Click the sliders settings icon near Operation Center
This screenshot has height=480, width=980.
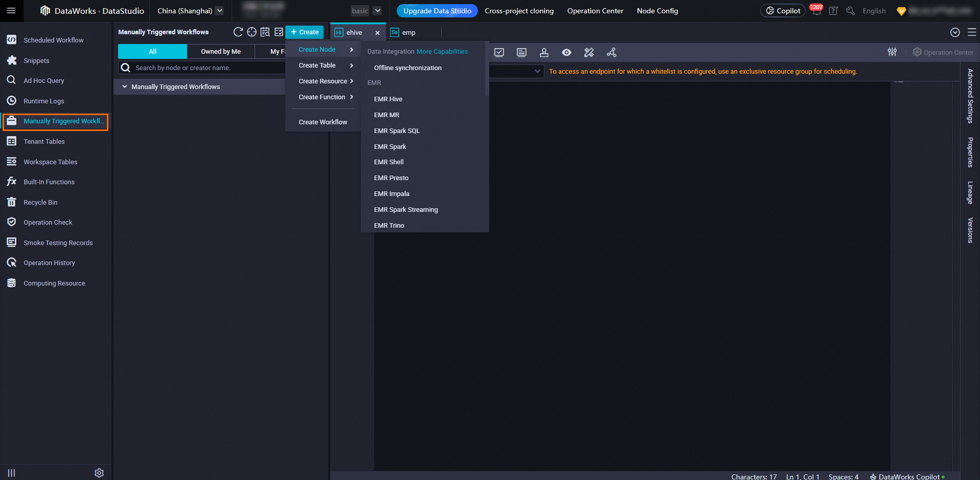(x=892, y=52)
